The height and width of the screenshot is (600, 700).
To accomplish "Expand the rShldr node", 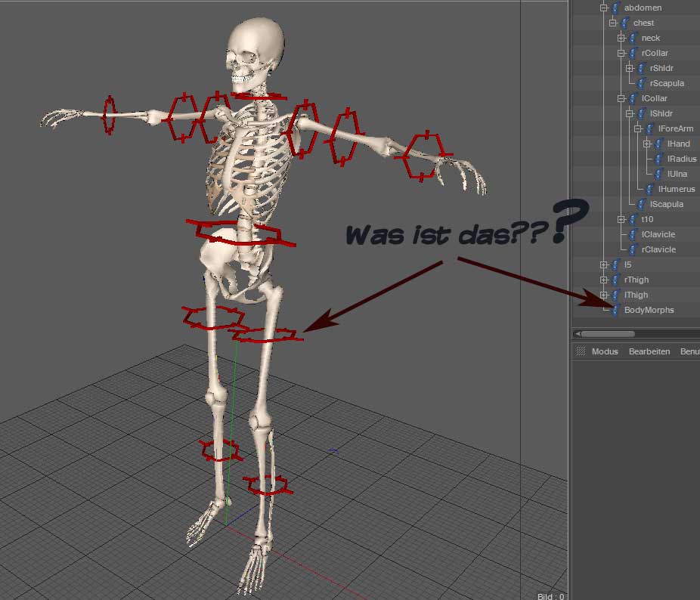I will 630,68.
